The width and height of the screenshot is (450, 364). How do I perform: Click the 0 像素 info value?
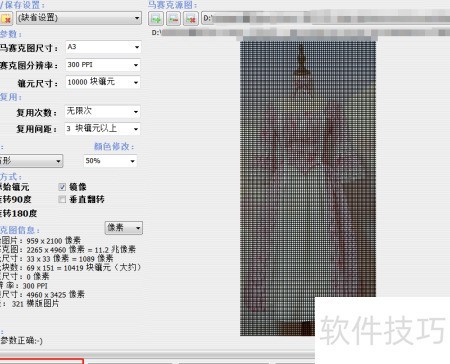pyautogui.click(x=38, y=276)
